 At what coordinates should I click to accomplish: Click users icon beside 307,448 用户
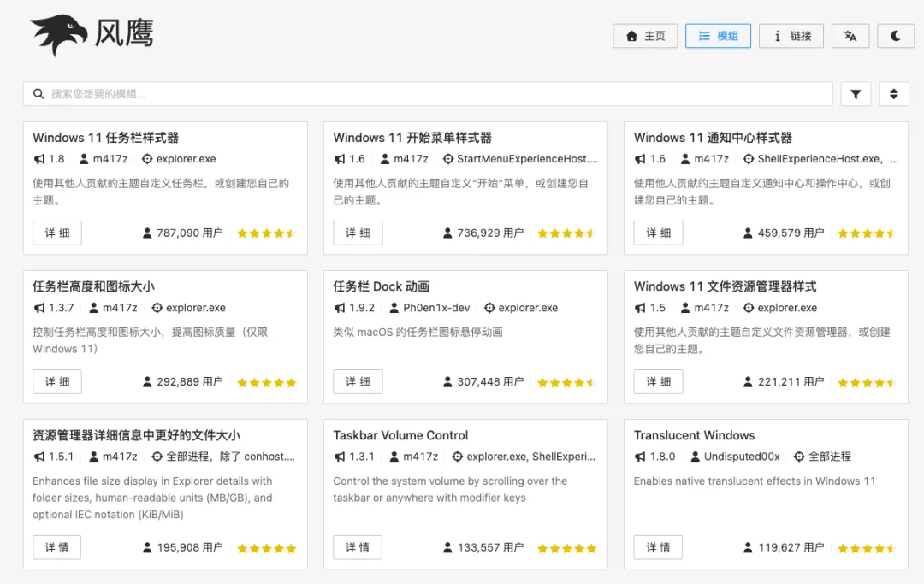point(447,382)
